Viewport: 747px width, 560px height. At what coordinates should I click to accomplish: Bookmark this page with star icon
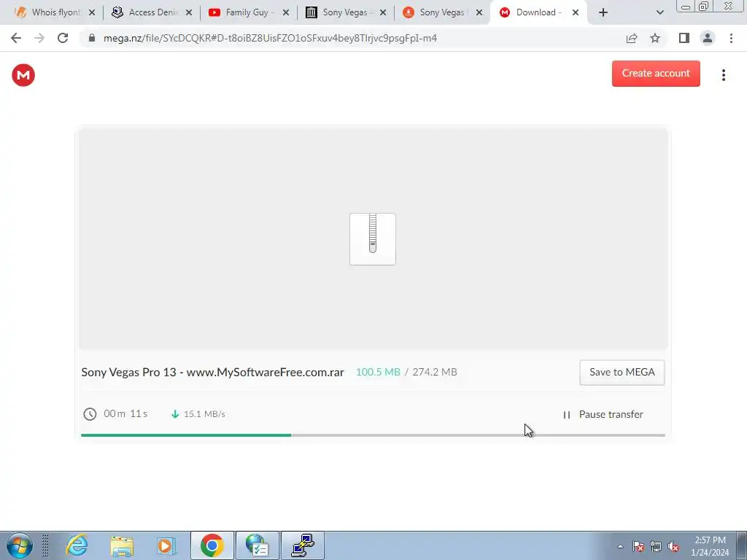[x=655, y=38]
